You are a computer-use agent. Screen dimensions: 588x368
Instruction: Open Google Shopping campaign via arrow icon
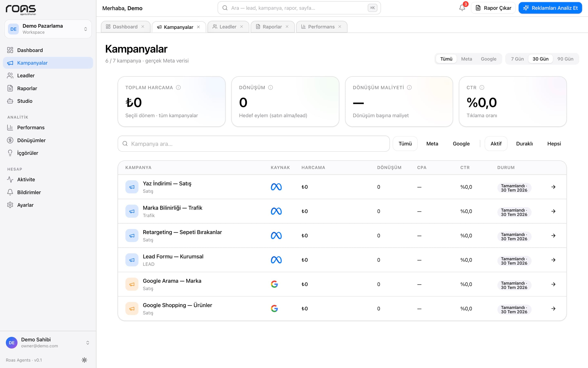pyautogui.click(x=553, y=309)
